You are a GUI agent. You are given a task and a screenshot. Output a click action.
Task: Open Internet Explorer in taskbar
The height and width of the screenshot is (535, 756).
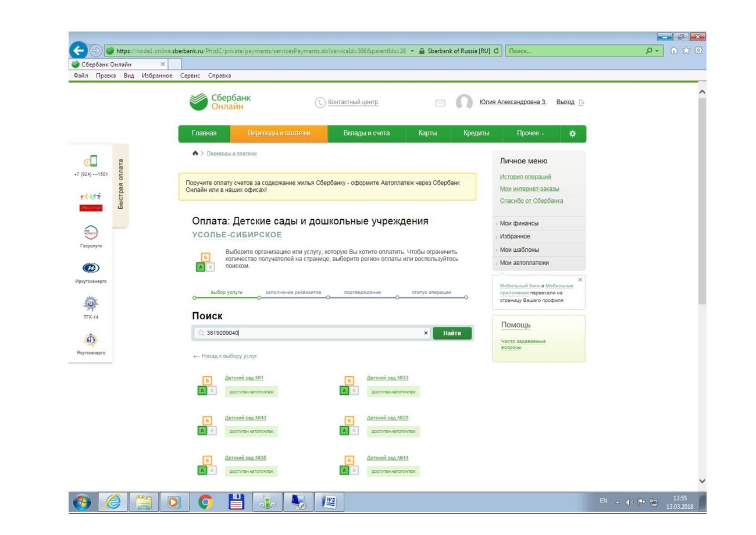[112, 501]
